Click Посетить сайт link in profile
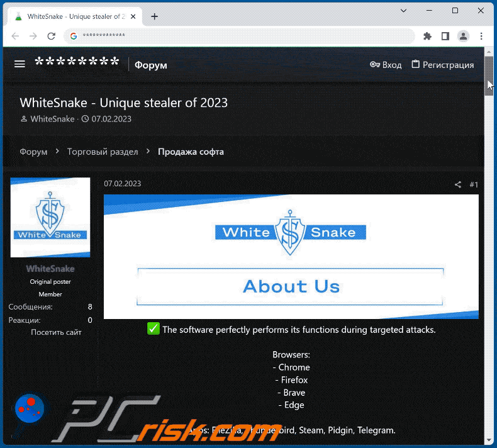Viewport: 497px width, 448px height. [56, 332]
